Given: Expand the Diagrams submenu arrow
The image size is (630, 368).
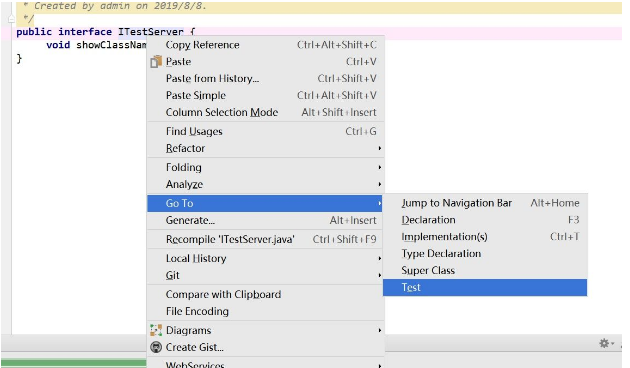Looking at the screenshot, I should 379,330.
